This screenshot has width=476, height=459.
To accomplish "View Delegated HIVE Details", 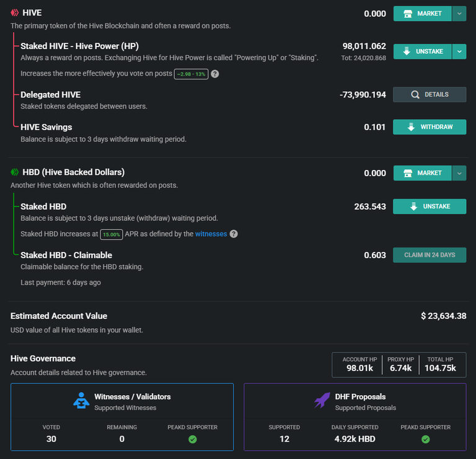I will pyautogui.click(x=430, y=94).
